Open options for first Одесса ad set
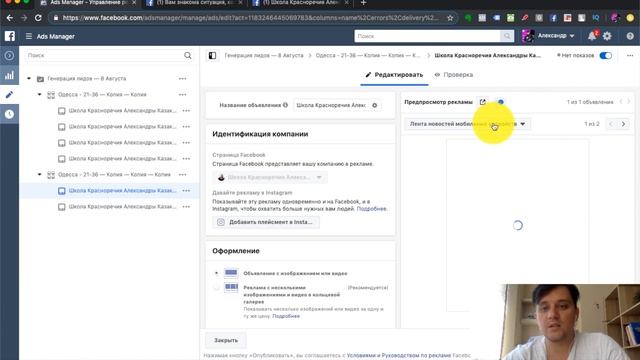This screenshot has height=360, width=640. click(x=182, y=95)
